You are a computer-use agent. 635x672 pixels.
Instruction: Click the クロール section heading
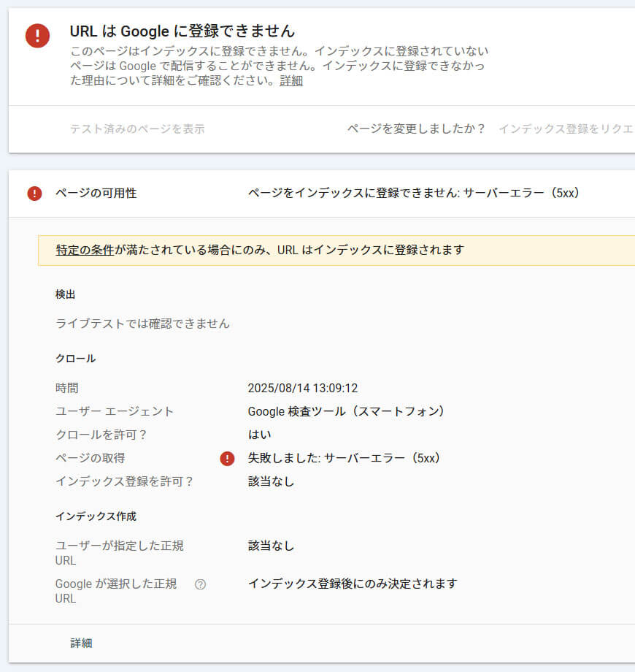75,359
